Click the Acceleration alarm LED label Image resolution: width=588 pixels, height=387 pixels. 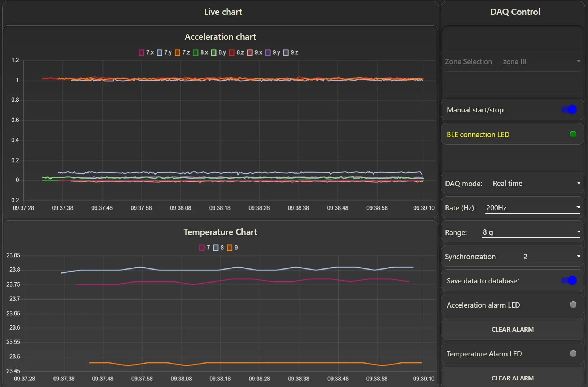click(x=483, y=305)
